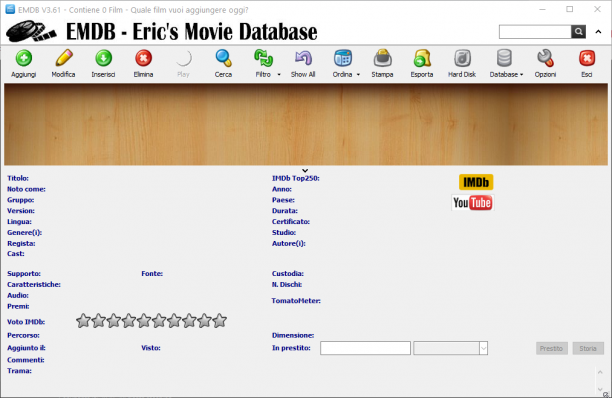The image size is (612, 398).
Task: Click the Stampa printer icon
Action: pyautogui.click(x=382, y=58)
